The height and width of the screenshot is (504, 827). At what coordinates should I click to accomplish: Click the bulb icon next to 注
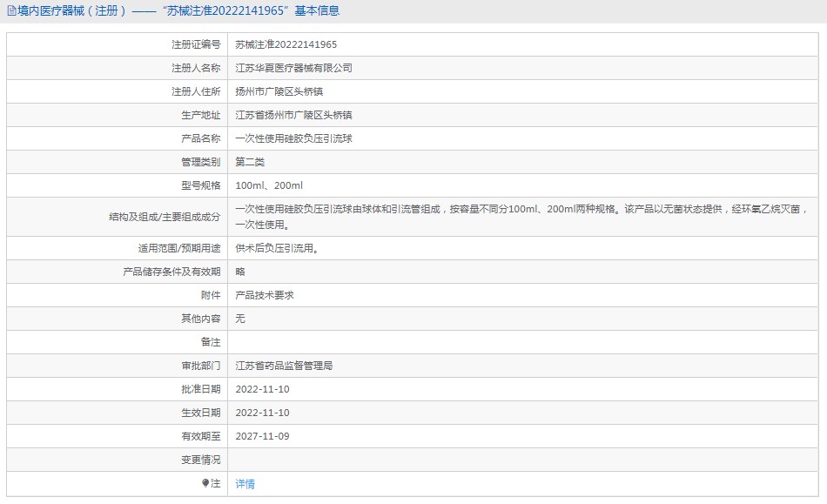coord(205,483)
